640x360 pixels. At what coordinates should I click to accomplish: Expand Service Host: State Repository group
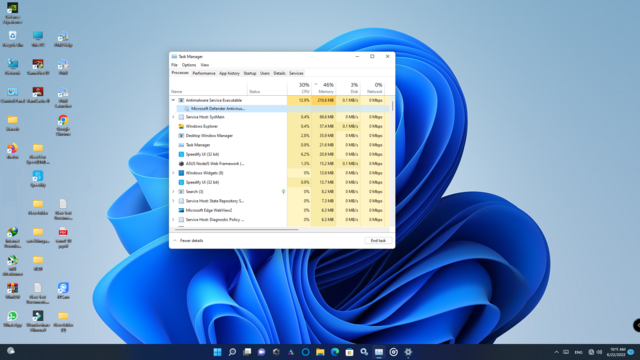[173, 201]
